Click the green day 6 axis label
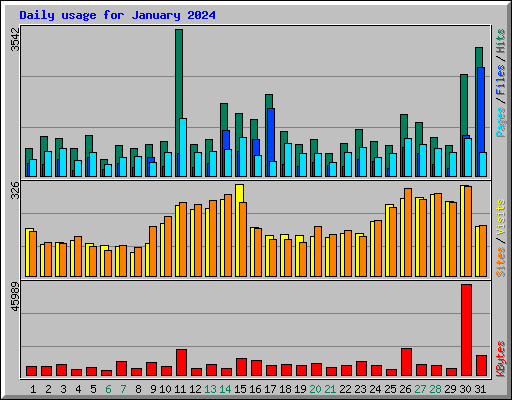The height and width of the screenshot is (400, 512). click(108, 389)
